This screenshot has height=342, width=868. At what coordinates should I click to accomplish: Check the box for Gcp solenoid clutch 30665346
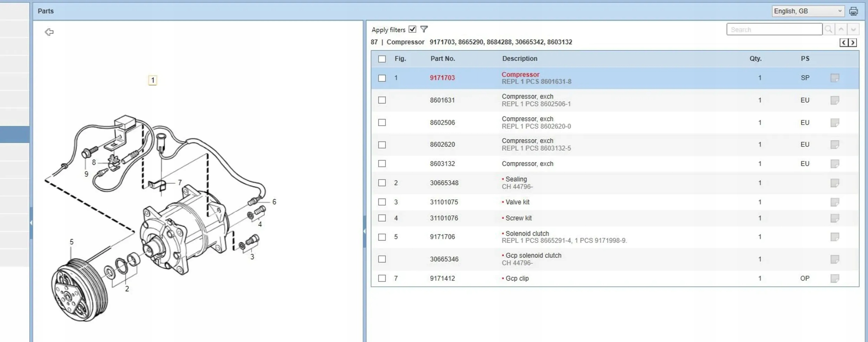point(382,259)
